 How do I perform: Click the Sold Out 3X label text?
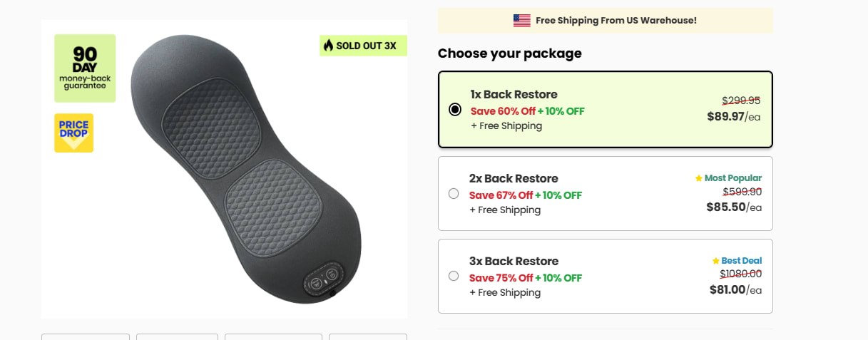366,46
